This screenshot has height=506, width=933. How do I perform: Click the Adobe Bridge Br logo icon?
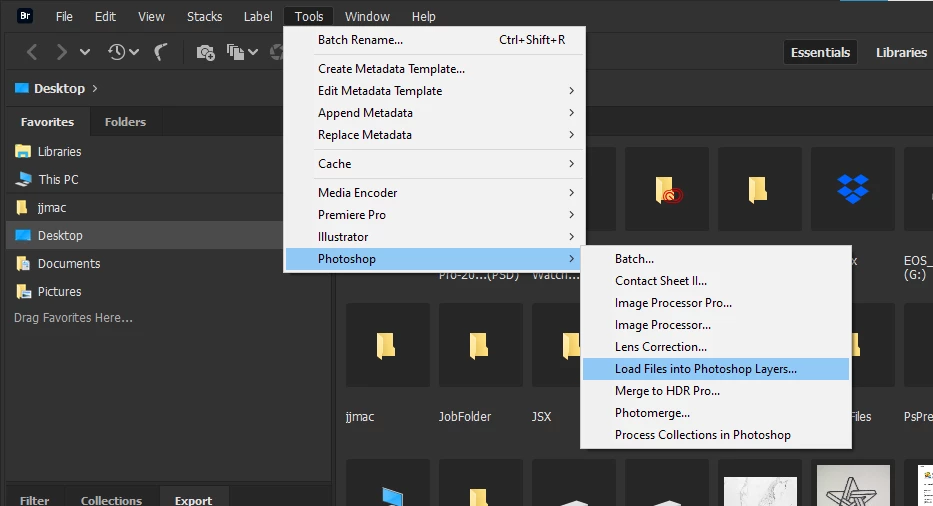pos(25,16)
